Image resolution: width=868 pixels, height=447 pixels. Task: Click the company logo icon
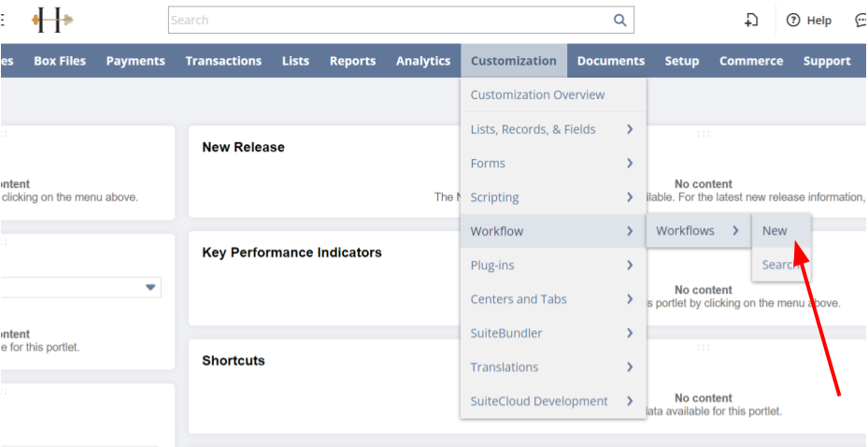(51, 20)
